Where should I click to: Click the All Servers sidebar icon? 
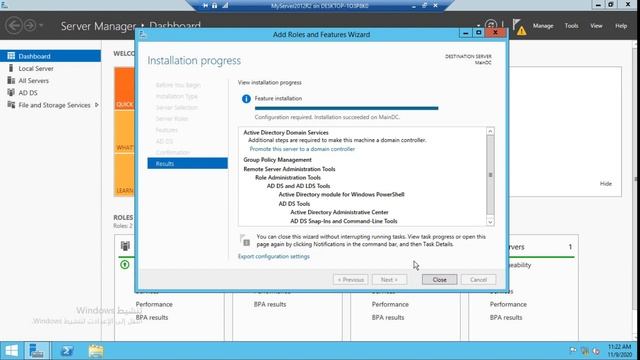pyautogui.click(x=11, y=80)
